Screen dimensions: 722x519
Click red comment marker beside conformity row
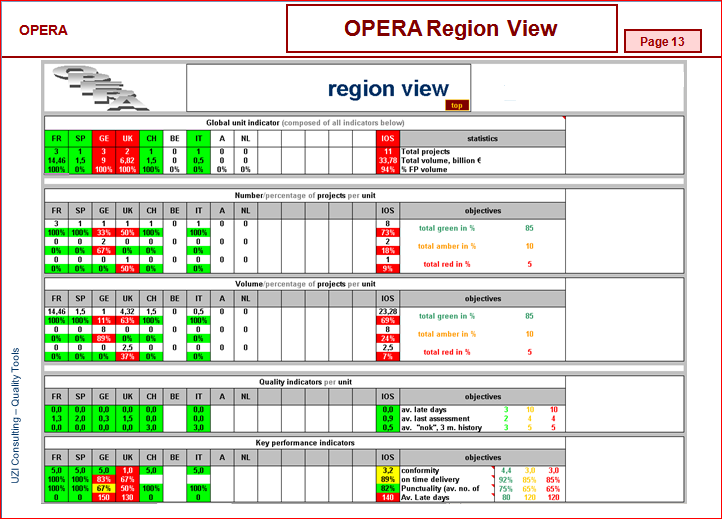click(492, 467)
